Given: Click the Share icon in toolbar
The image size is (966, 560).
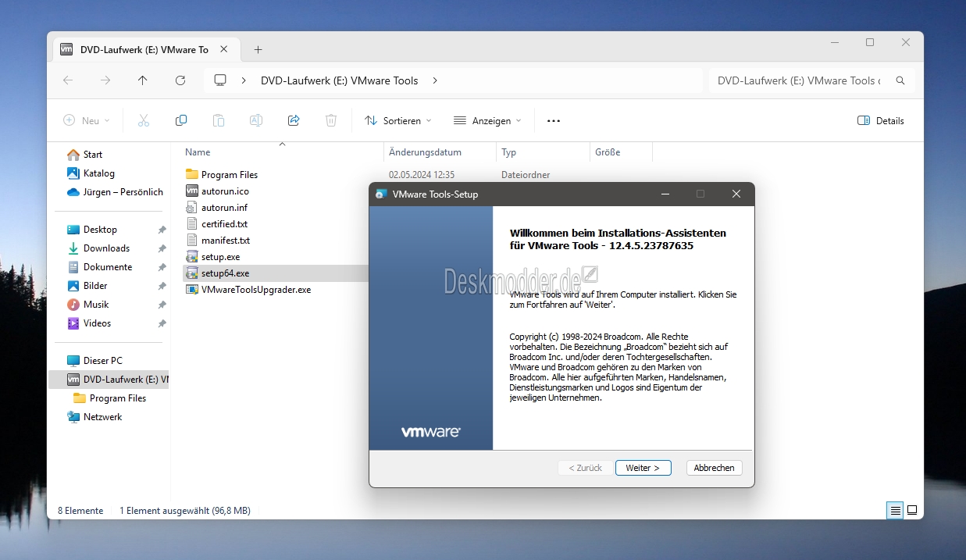Looking at the screenshot, I should [294, 120].
